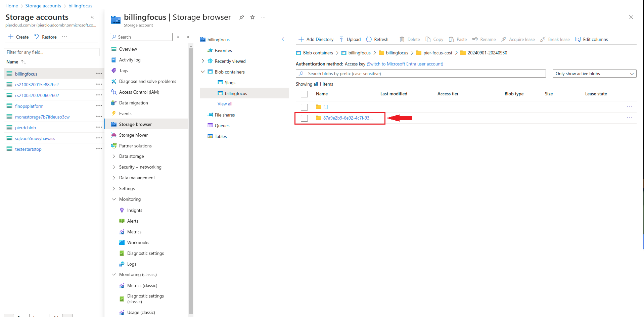The width and height of the screenshot is (644, 317).
Task: Go to the Activity log menu item
Action: [130, 60]
